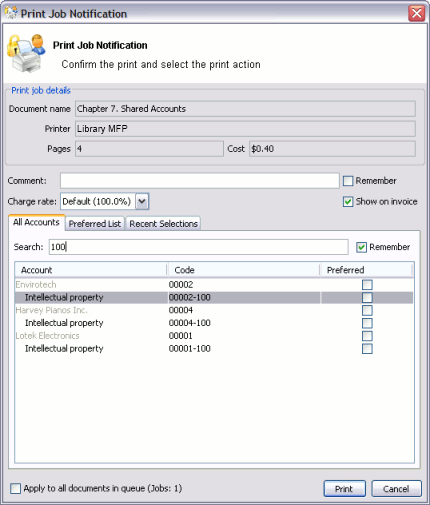
Task: Mark Lotek Electronics as preferred
Action: tap(367, 336)
